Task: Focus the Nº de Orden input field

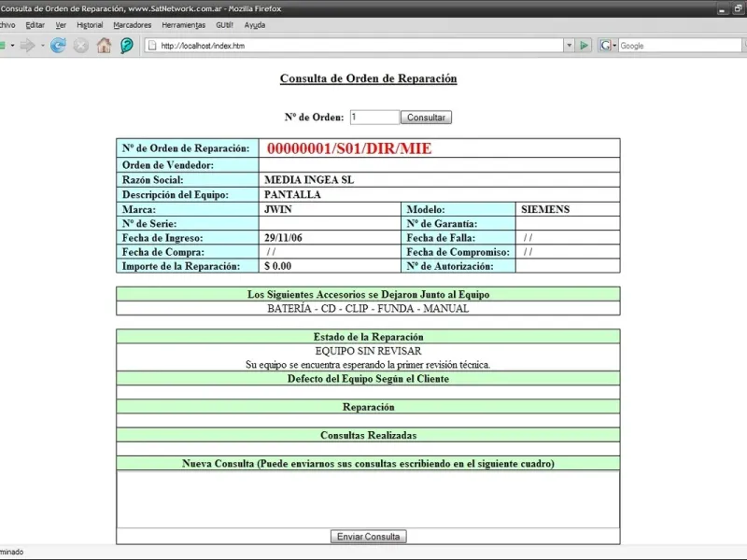Action: click(374, 118)
